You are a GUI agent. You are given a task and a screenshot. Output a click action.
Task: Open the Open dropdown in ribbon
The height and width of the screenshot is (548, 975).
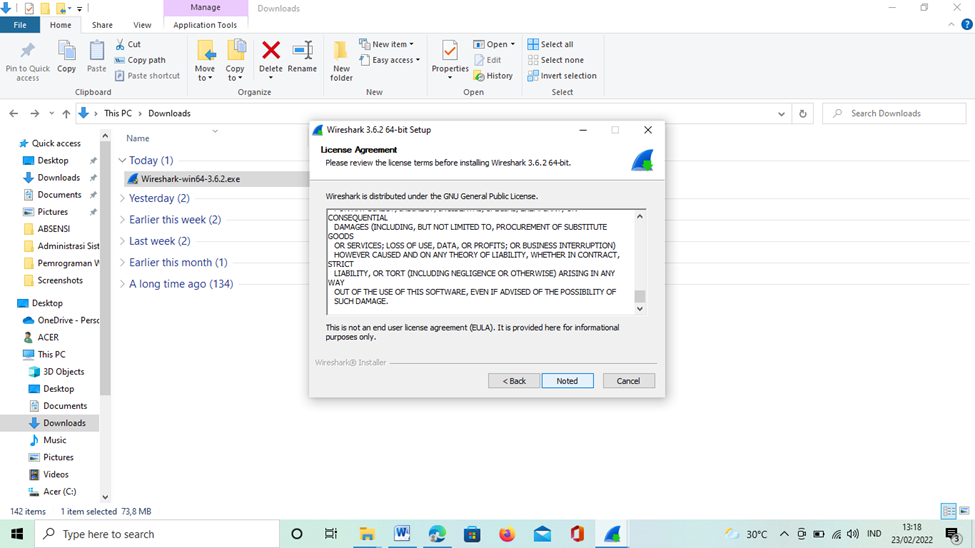(x=494, y=44)
